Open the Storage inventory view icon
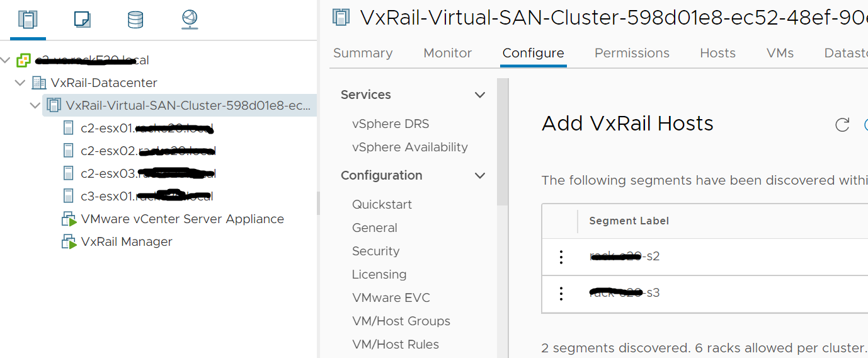The height and width of the screenshot is (358, 868). click(135, 20)
